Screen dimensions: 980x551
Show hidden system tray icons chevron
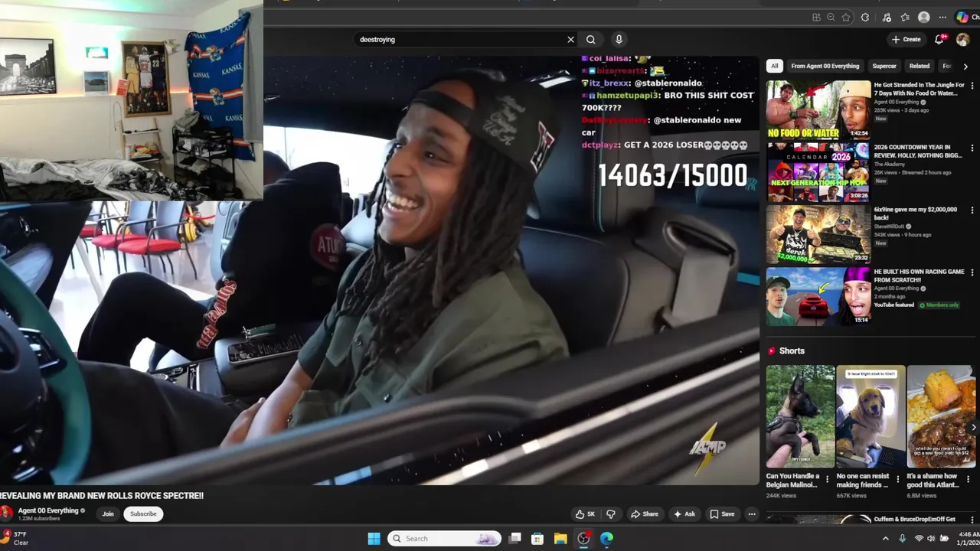pos(886,539)
